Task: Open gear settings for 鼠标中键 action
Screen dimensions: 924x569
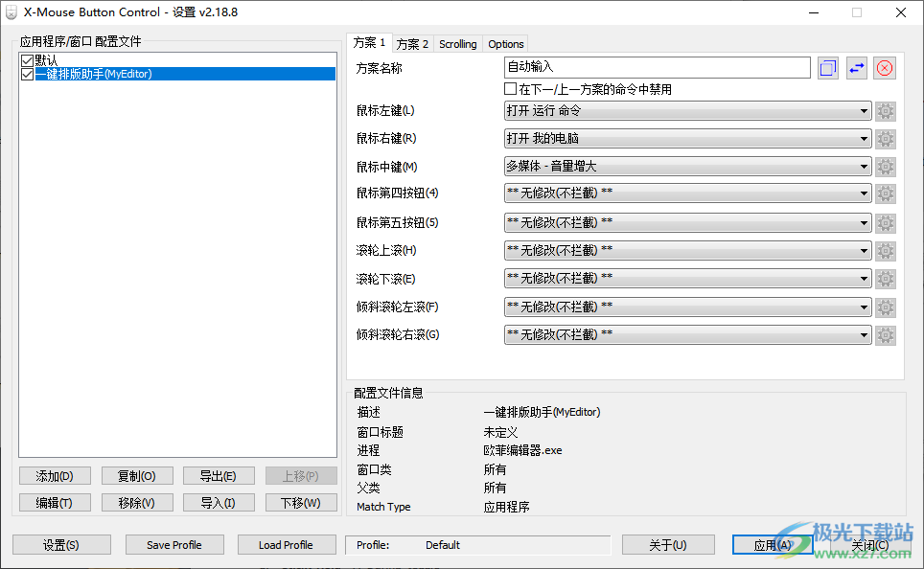Action: click(885, 166)
